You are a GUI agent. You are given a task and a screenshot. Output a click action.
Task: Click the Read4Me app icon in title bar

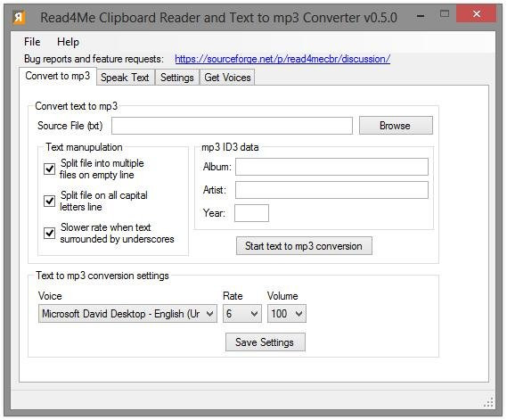pos(19,17)
